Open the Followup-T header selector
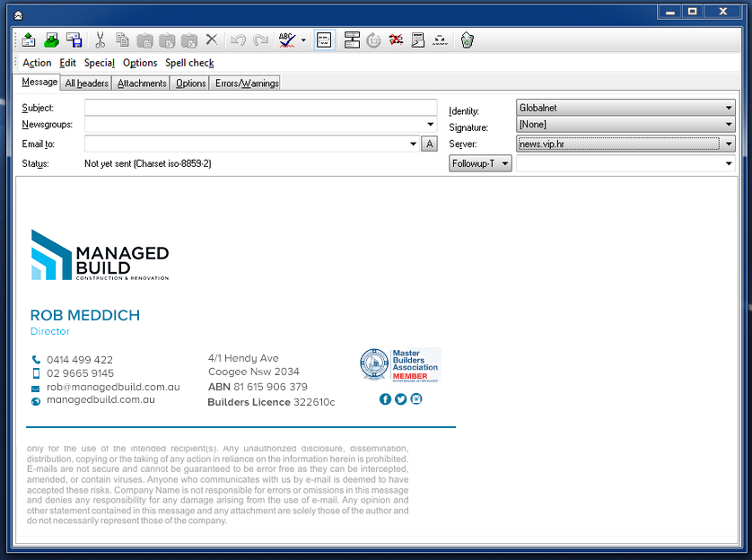This screenshot has width=752, height=560. click(x=480, y=163)
